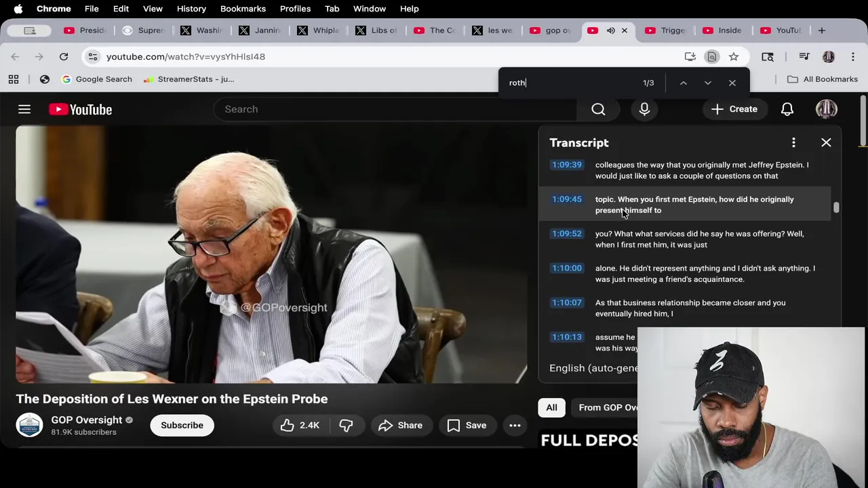The width and height of the screenshot is (868, 488).
Task: Click the Create button
Action: 734,109
